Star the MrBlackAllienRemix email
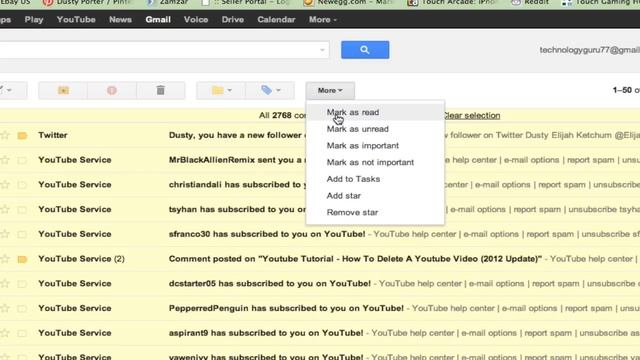 [x=5, y=160]
